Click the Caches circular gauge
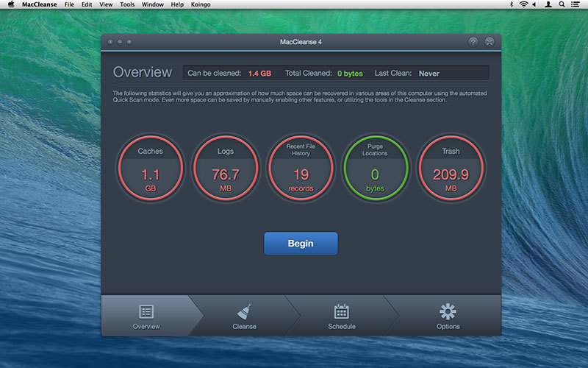 point(150,169)
